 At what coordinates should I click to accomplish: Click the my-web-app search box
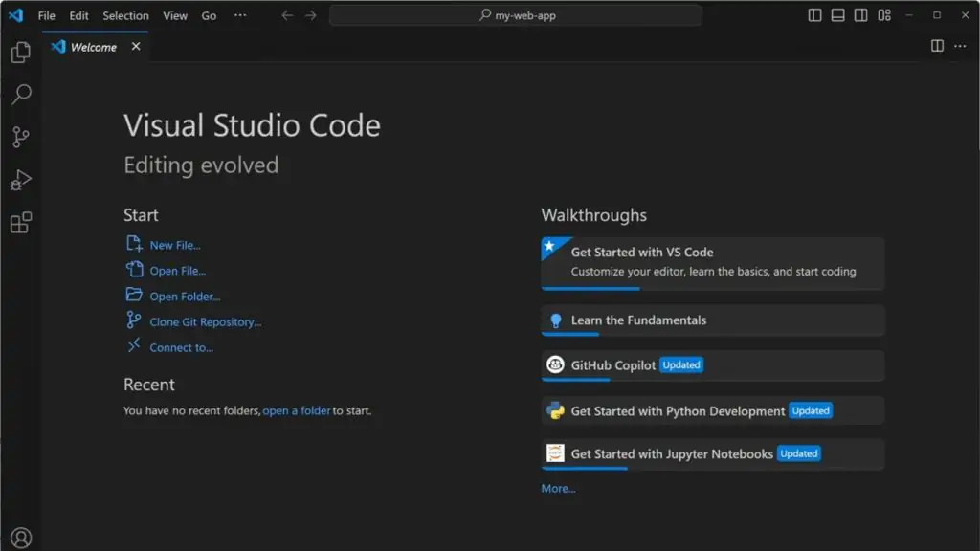515,15
